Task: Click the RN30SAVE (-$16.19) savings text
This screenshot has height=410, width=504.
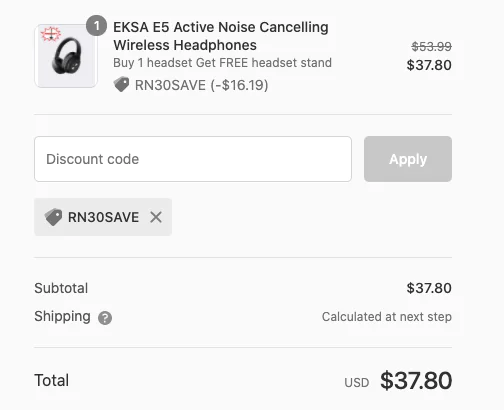Action: pyautogui.click(x=201, y=85)
